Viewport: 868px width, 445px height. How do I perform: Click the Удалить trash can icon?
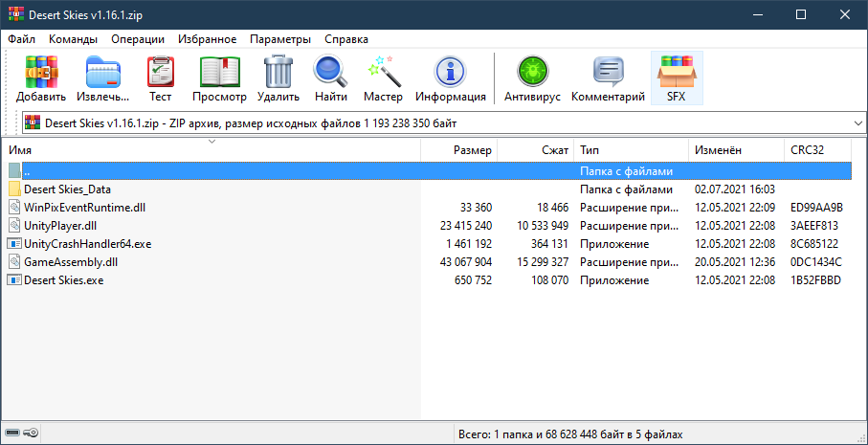[278, 78]
